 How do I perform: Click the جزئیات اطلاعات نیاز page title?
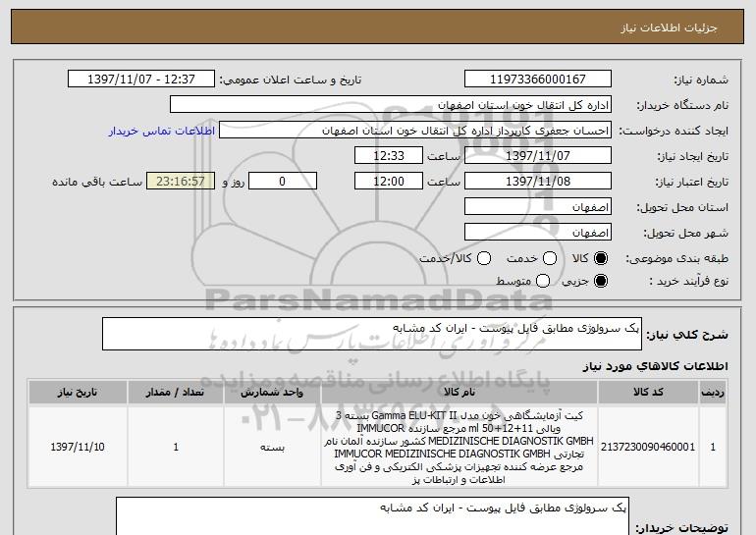click(669, 27)
